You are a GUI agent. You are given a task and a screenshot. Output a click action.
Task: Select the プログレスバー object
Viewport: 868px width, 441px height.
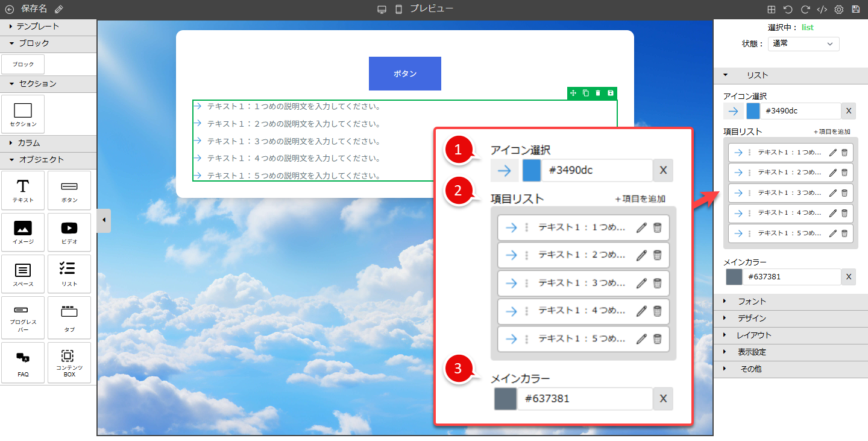[x=23, y=318]
